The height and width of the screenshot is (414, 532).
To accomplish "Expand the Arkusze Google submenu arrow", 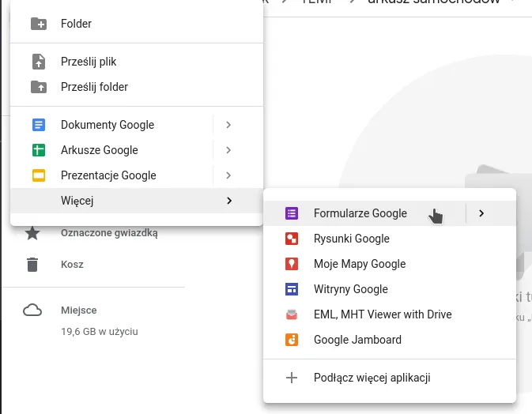I will pyautogui.click(x=228, y=150).
